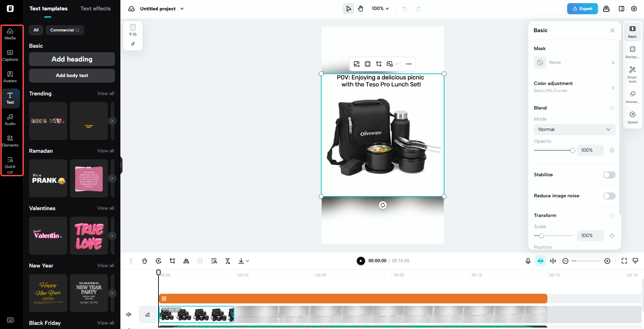Select the orange text clip on timeline
The width and height of the screenshot is (644, 329).
[x=353, y=299]
